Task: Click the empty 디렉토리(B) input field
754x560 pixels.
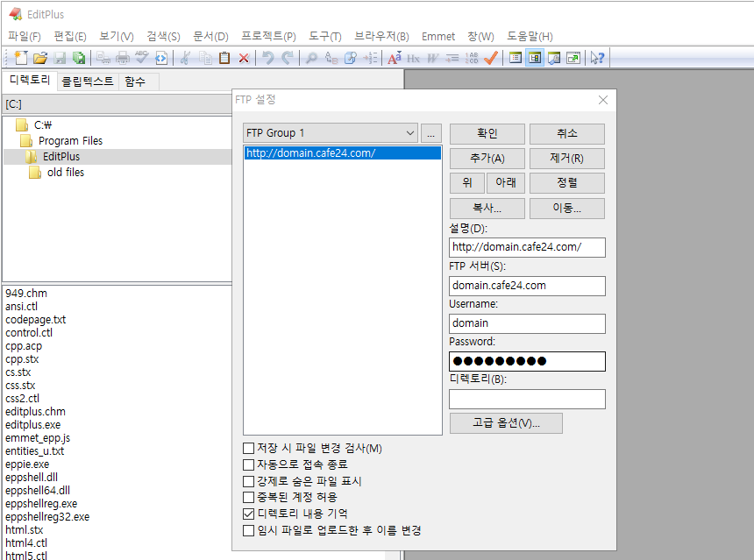Action: pos(527,399)
